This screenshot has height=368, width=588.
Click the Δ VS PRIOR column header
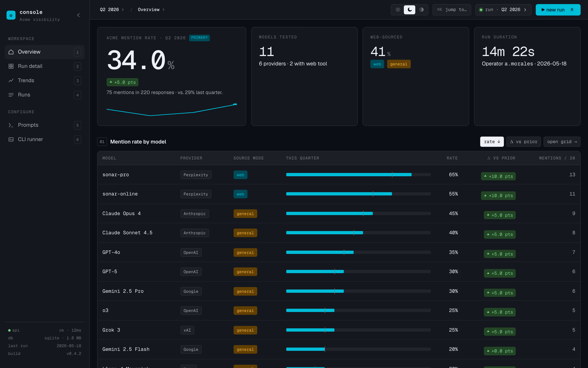[x=501, y=158]
